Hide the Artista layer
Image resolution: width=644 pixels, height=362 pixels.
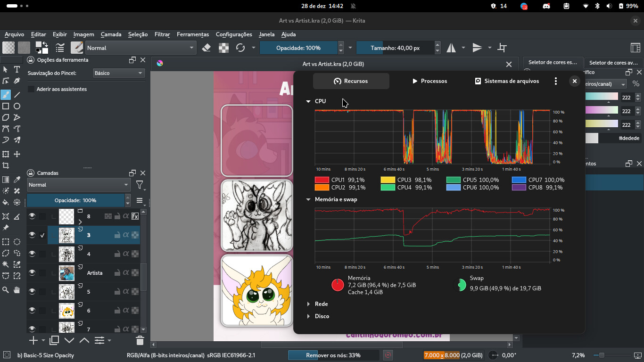32,273
